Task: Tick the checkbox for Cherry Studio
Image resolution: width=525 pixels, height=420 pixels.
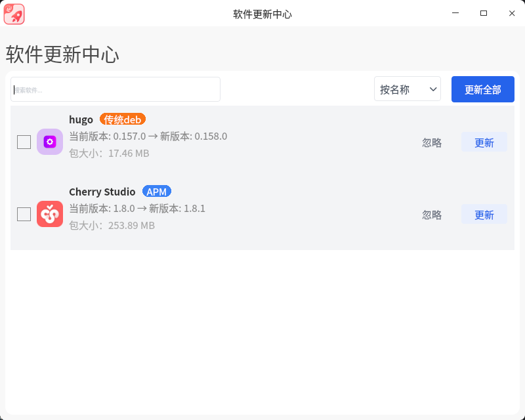Action: coord(24,215)
